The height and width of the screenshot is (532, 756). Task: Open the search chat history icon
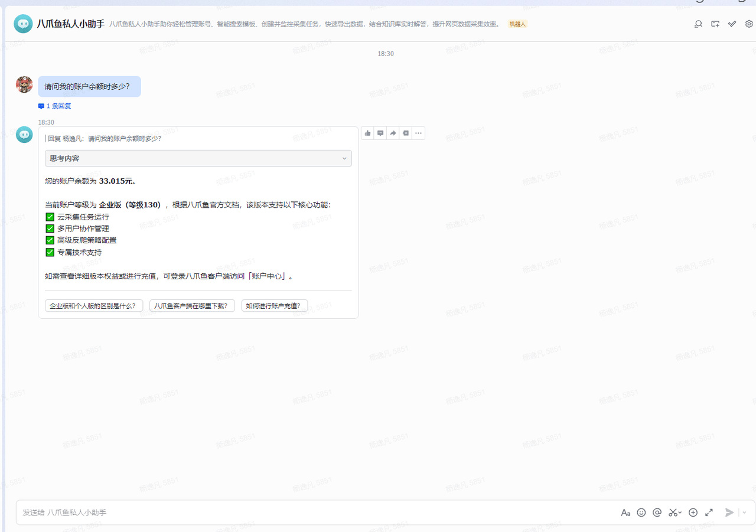(x=698, y=24)
